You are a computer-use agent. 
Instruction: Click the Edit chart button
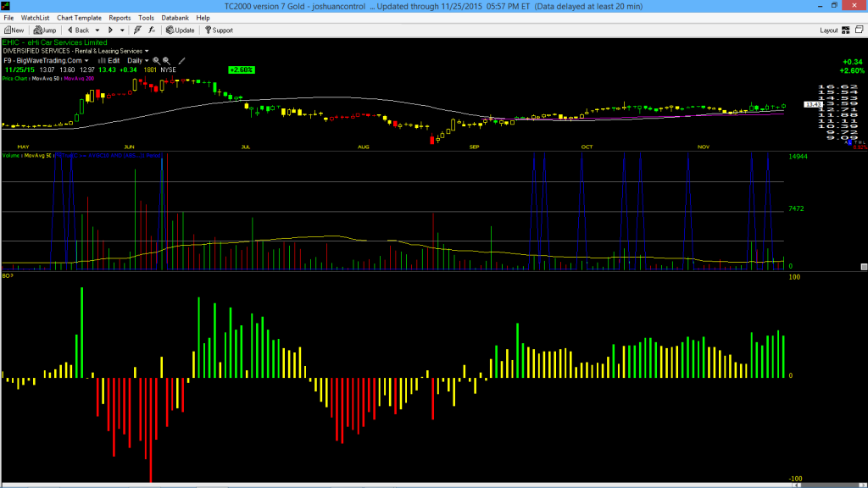coord(109,61)
